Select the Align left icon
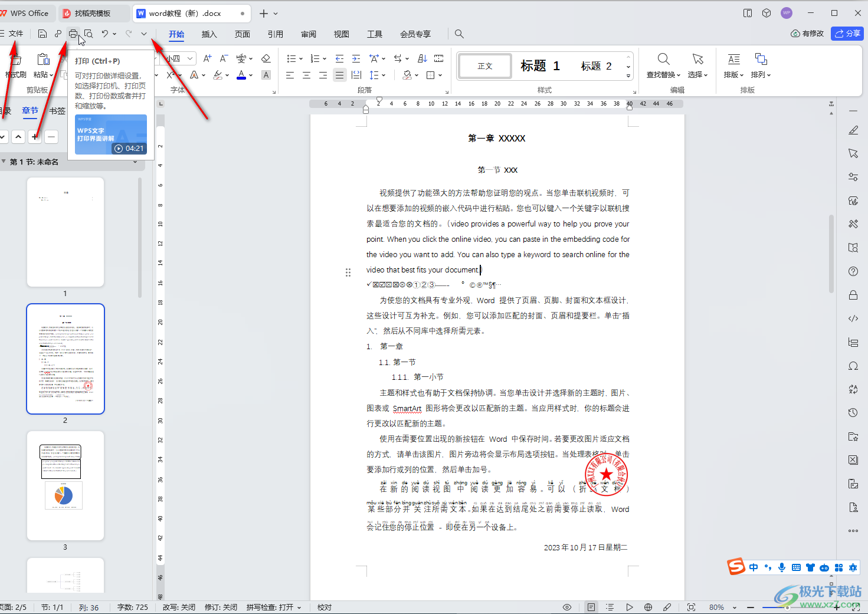Viewport: 868px width, 614px height. (x=290, y=75)
